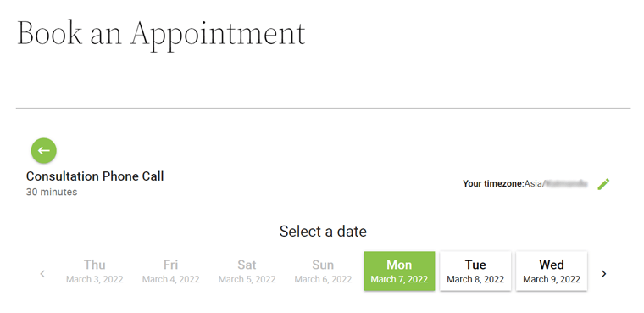Image resolution: width=644 pixels, height=313 pixels.
Task: Click the horizontal divider under the heading
Action: (323, 109)
